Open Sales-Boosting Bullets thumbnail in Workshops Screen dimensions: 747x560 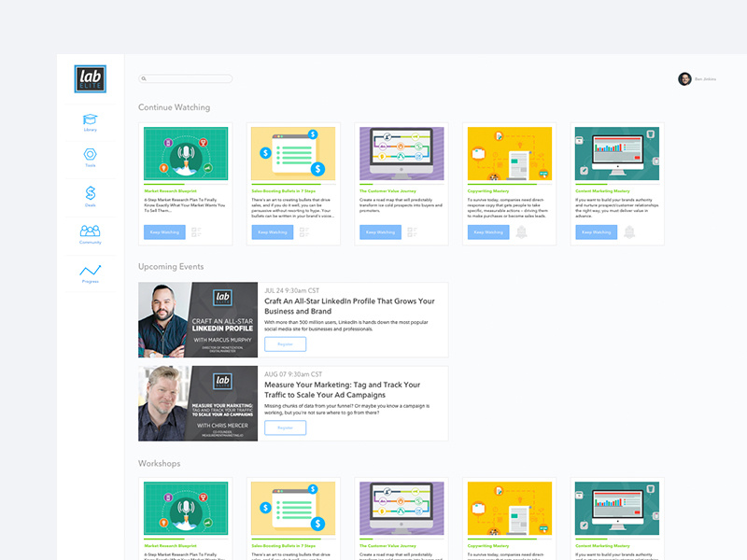[x=293, y=508]
